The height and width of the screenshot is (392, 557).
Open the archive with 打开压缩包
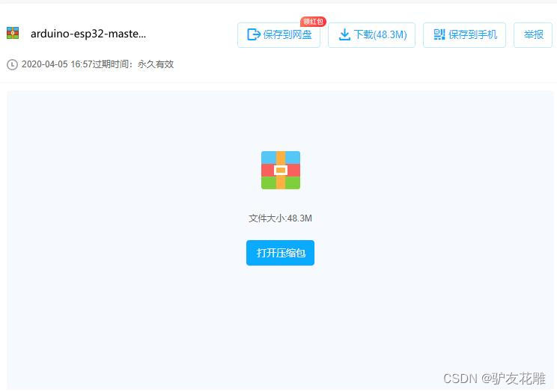coord(280,253)
